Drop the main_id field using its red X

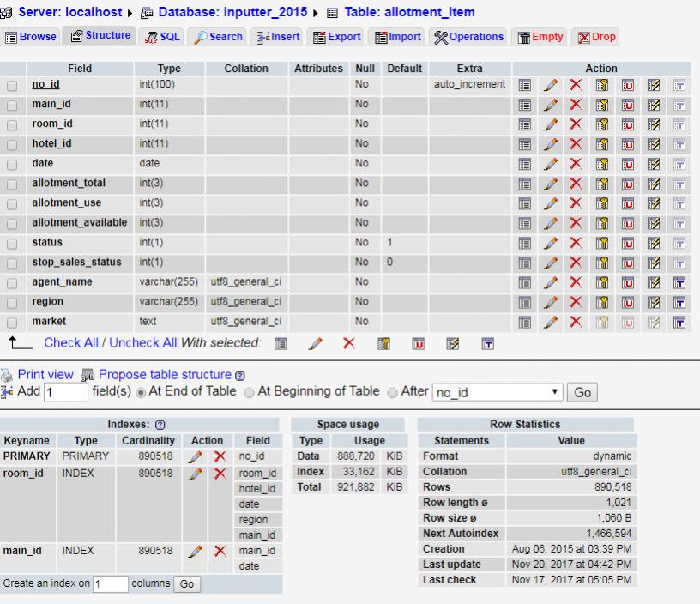point(576,105)
